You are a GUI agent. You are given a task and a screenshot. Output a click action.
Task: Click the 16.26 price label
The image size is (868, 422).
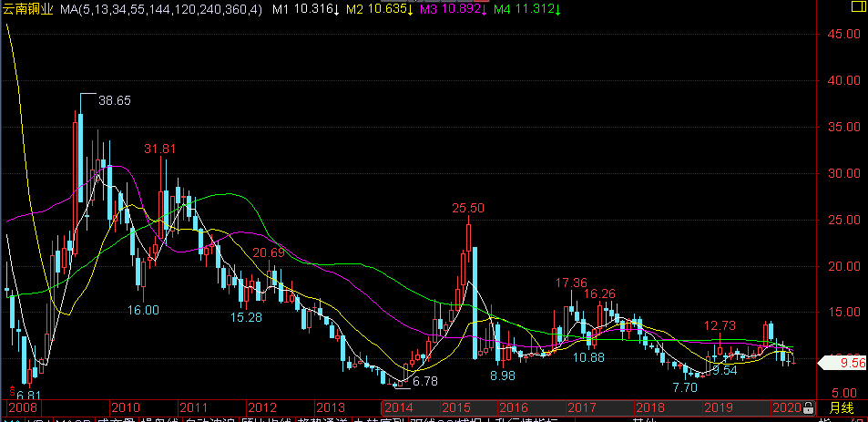tap(599, 293)
